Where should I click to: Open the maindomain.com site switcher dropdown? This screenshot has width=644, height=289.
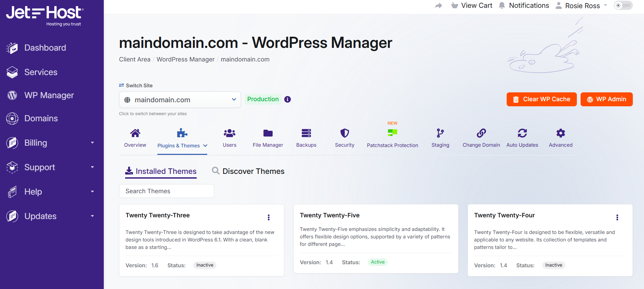tap(180, 100)
